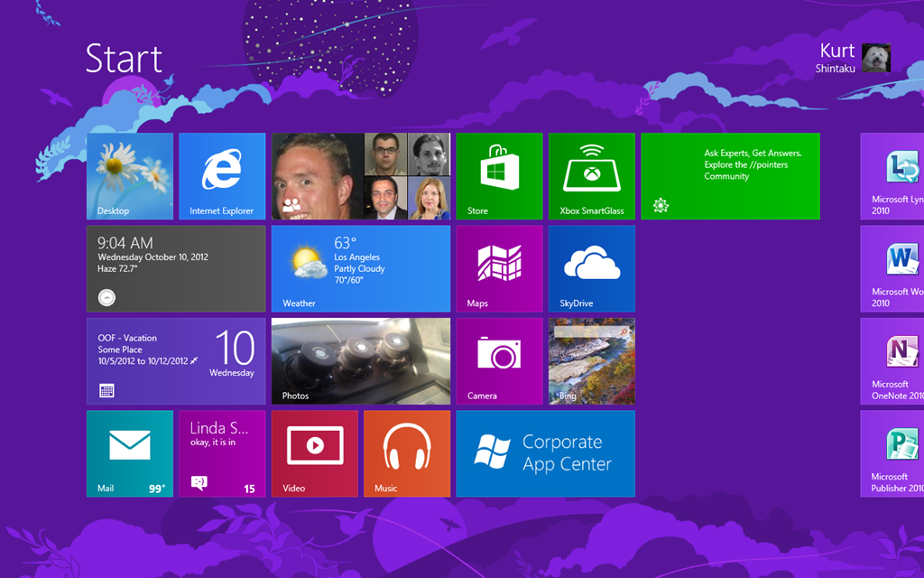Click the Kurt Shintaku user account picture
This screenshot has width=924, height=578.
(875, 58)
